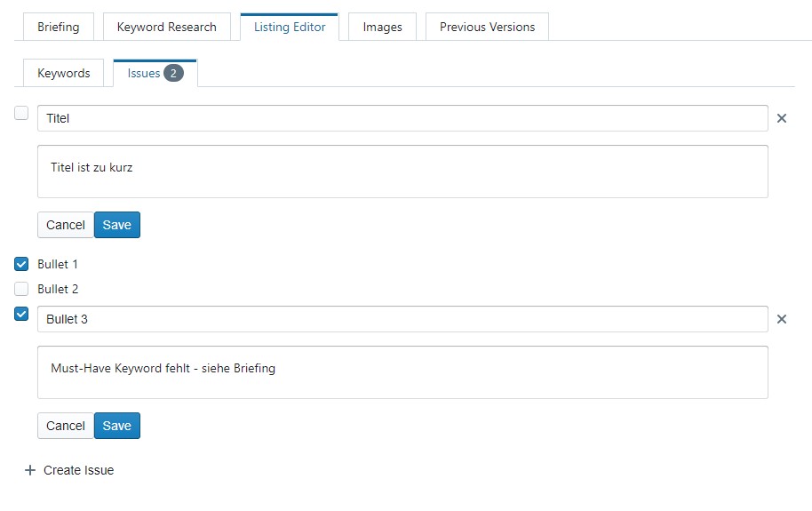Image resolution: width=812 pixels, height=511 pixels.
Task: Switch to the Keywords sub-tab
Action: click(x=64, y=73)
